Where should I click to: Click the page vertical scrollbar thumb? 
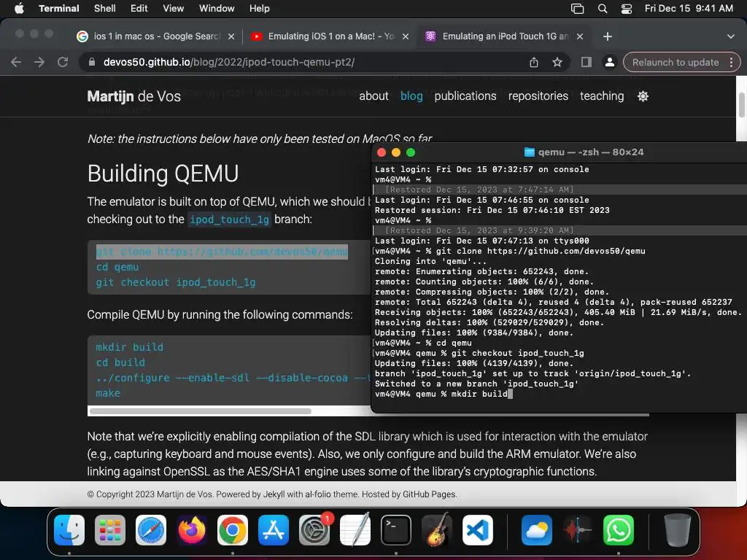click(x=742, y=105)
